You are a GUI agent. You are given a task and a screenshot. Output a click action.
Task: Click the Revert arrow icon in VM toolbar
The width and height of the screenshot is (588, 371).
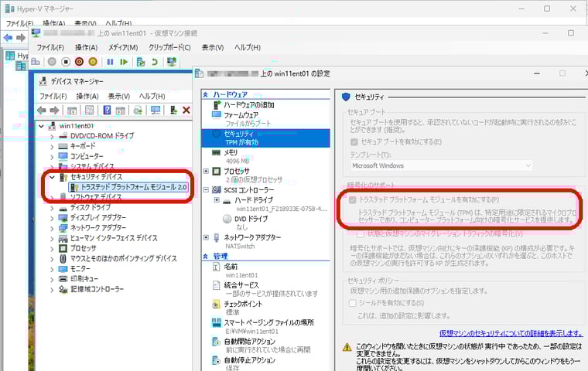point(155,62)
